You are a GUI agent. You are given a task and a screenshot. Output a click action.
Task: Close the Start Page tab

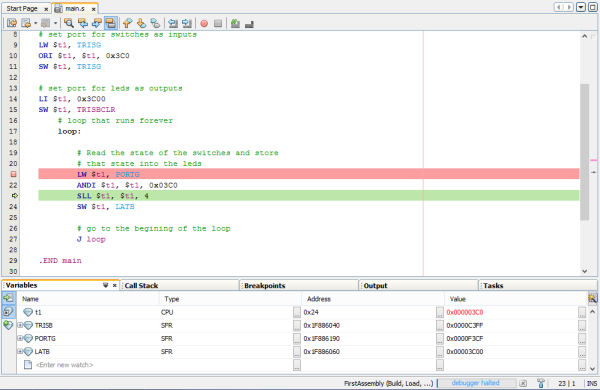pos(46,9)
